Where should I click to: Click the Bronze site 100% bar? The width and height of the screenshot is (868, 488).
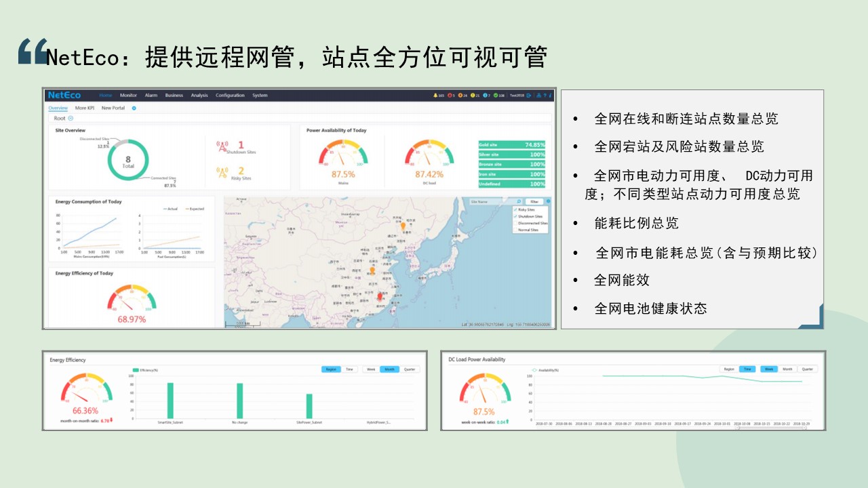(511, 164)
